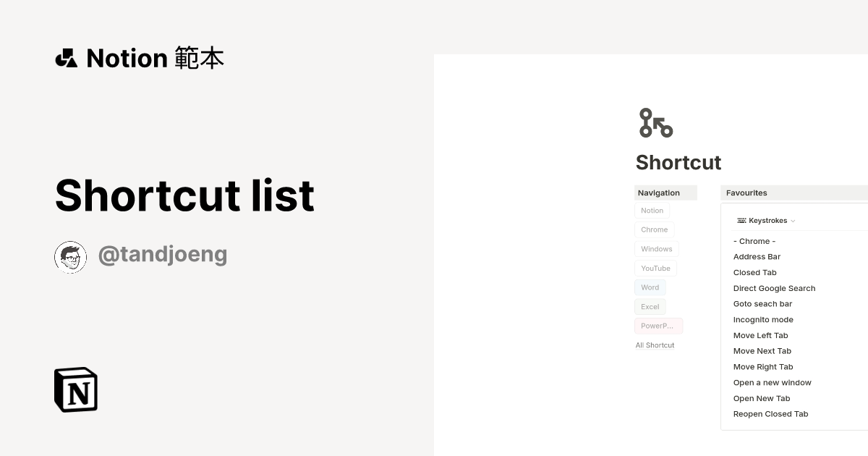Viewport: 868px width, 456px height.
Task: Select the YouTube navigation card
Action: click(x=655, y=268)
